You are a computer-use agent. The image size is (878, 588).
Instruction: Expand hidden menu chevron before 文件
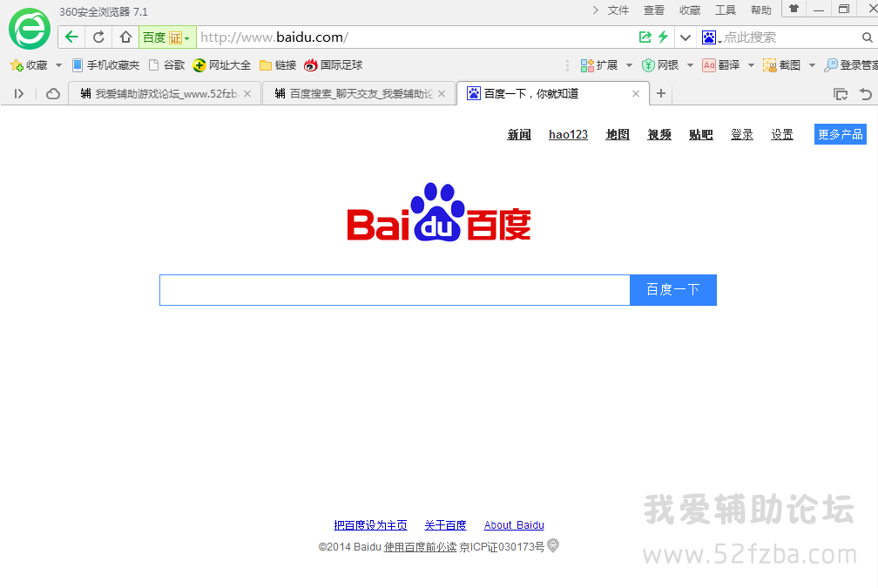point(595,10)
